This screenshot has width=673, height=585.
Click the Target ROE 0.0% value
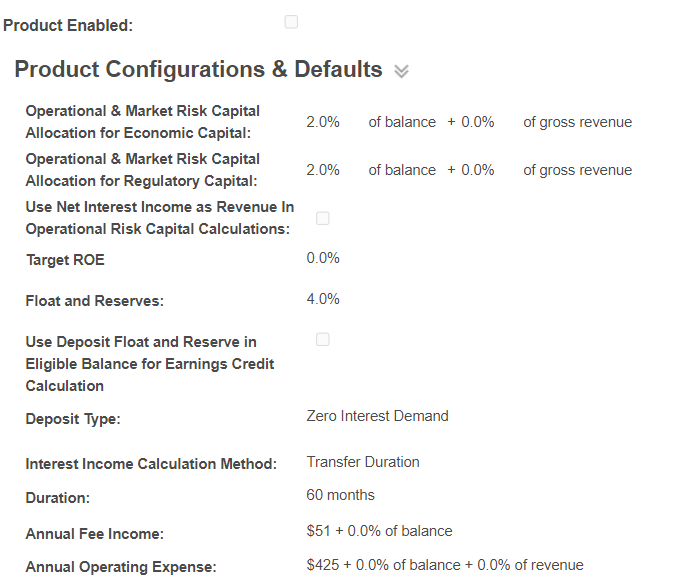pyautogui.click(x=323, y=258)
